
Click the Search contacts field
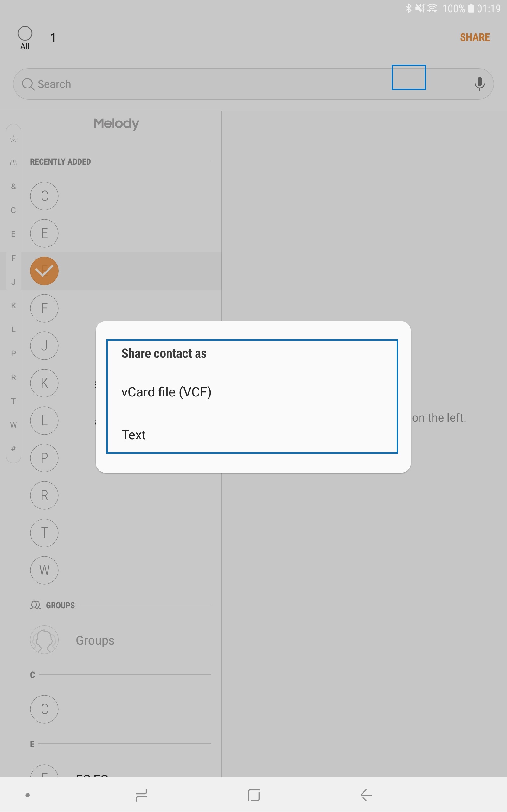coord(253,84)
